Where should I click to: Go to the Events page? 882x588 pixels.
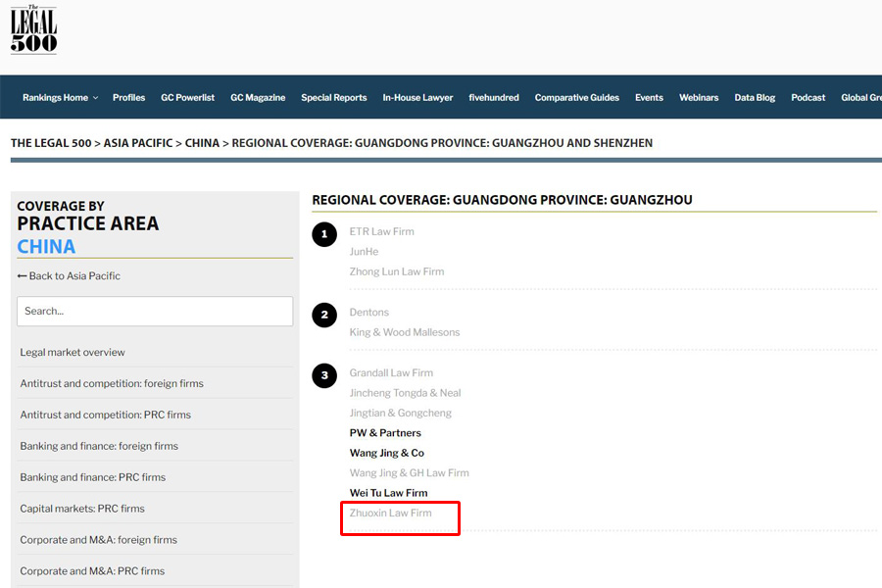coord(649,97)
